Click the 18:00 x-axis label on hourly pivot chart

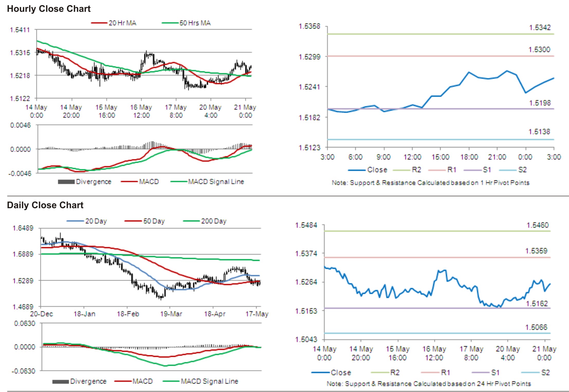pyautogui.click(x=469, y=157)
